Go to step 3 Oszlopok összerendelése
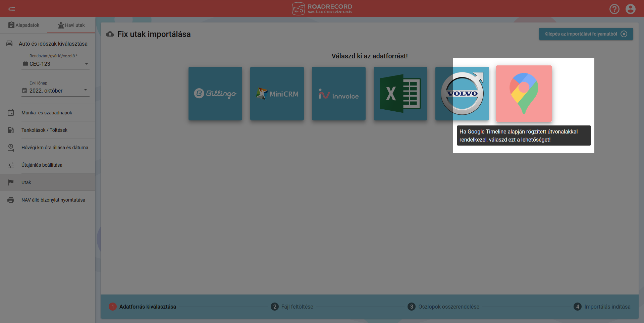The width and height of the screenshot is (644, 323). point(443,307)
